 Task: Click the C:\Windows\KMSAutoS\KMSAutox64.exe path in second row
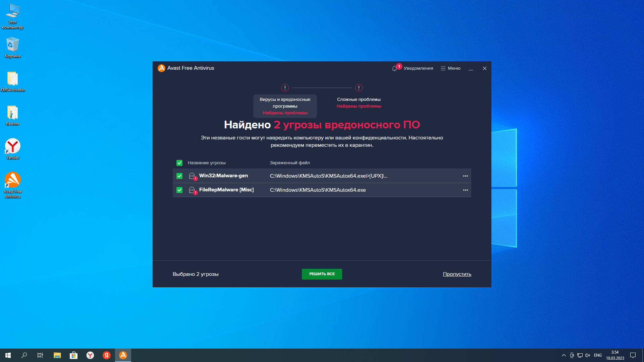318,190
